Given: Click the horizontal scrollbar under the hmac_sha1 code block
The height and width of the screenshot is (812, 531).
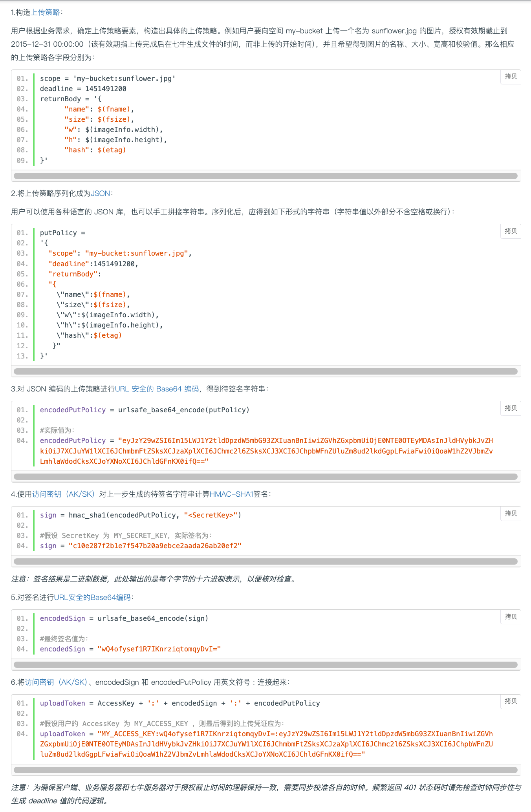Looking at the screenshot, I should click(265, 561).
